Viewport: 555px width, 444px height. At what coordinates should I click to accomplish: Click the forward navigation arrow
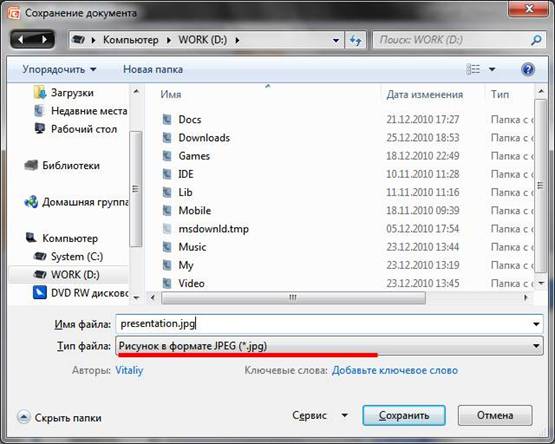click(x=44, y=40)
